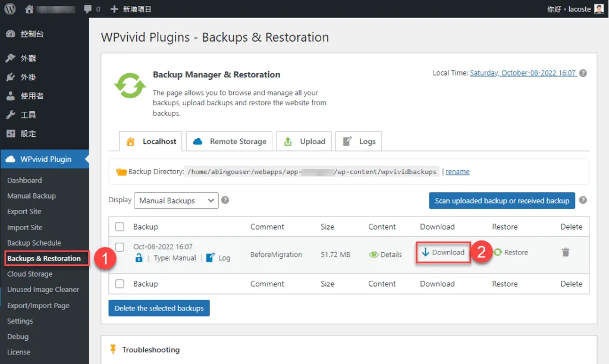Click the green Backup Manager refresh logo

130,86
